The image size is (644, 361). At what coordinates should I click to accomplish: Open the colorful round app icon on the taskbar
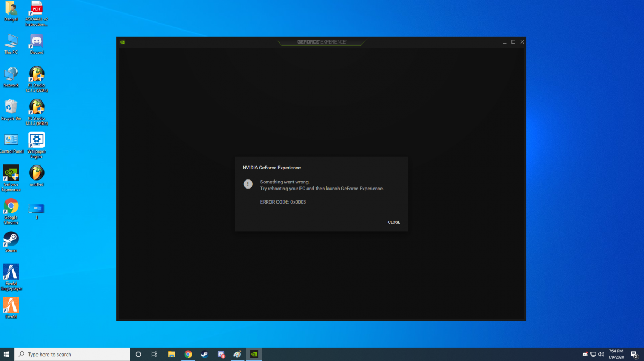(x=237, y=354)
